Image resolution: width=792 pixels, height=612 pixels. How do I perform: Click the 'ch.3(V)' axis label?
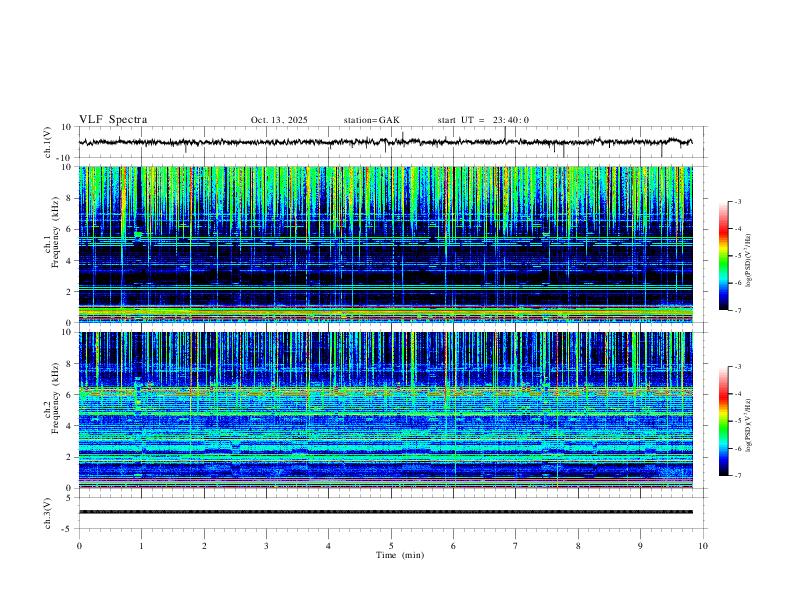pos(48,513)
